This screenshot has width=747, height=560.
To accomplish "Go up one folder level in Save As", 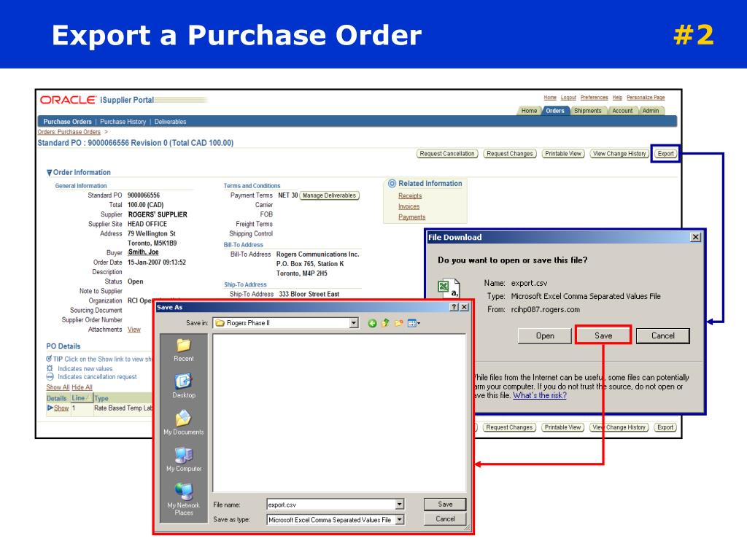I will [385, 323].
